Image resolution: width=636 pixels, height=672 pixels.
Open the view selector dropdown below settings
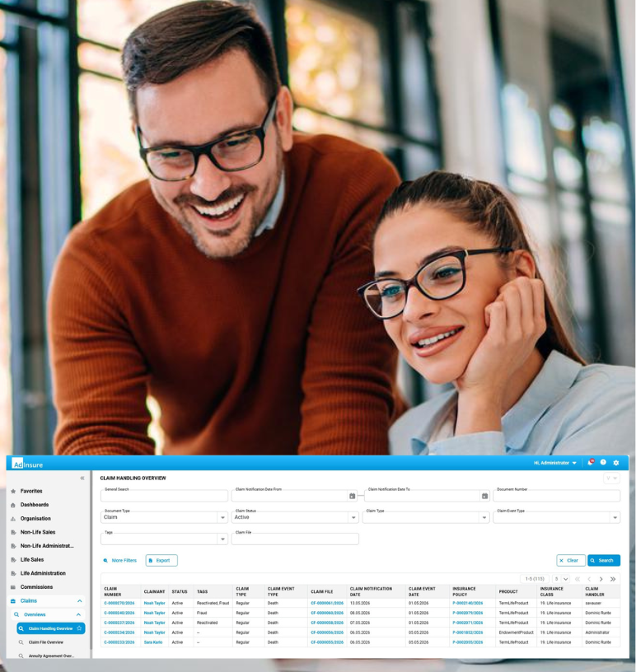point(611,478)
